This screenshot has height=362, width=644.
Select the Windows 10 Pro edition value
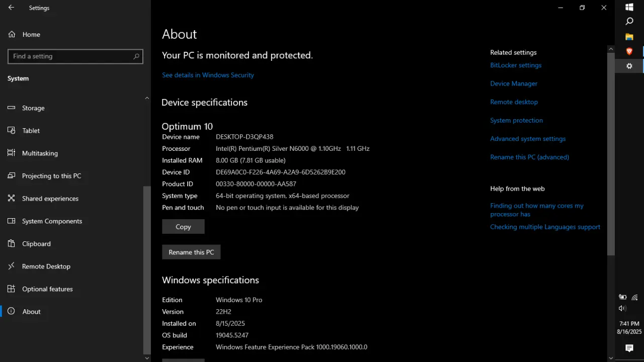click(239, 300)
